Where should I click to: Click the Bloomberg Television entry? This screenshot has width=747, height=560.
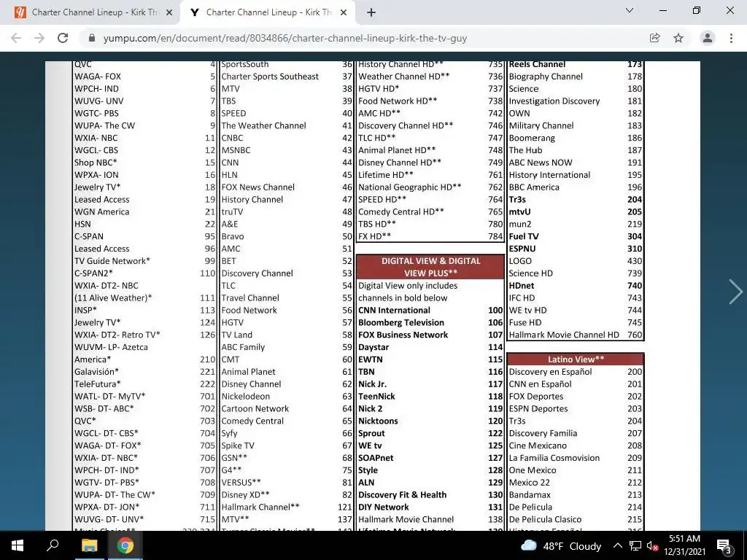pos(401,322)
